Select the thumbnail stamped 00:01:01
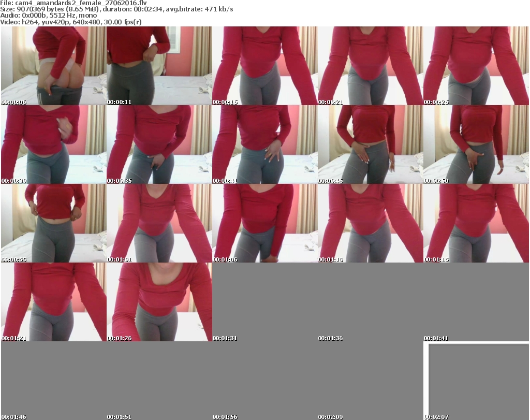The height and width of the screenshot is (420, 530). click(x=159, y=223)
